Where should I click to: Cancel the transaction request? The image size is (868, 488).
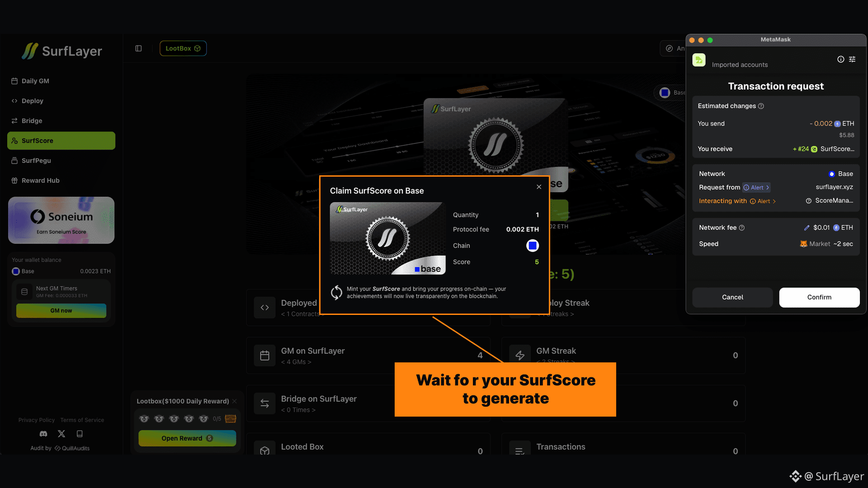[x=732, y=297]
